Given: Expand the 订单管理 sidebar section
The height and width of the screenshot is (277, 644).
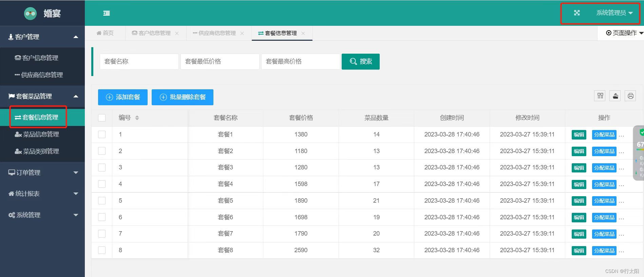Looking at the screenshot, I should 42,172.
